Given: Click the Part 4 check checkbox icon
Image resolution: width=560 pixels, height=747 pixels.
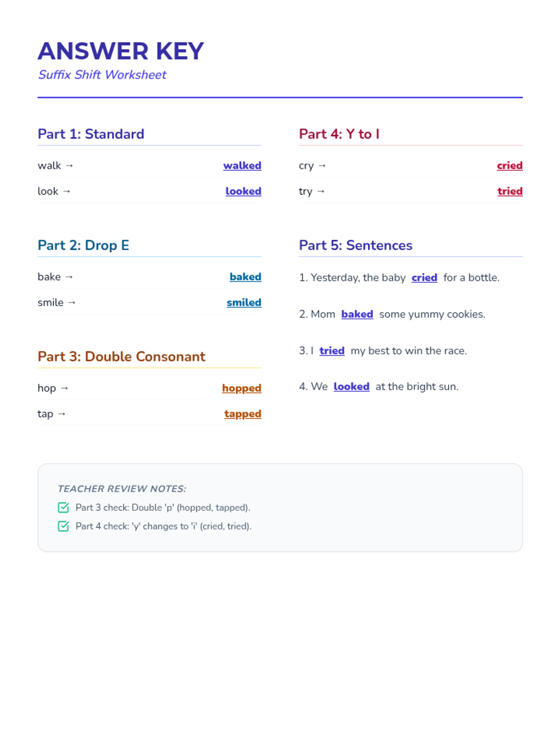Looking at the screenshot, I should point(63,526).
